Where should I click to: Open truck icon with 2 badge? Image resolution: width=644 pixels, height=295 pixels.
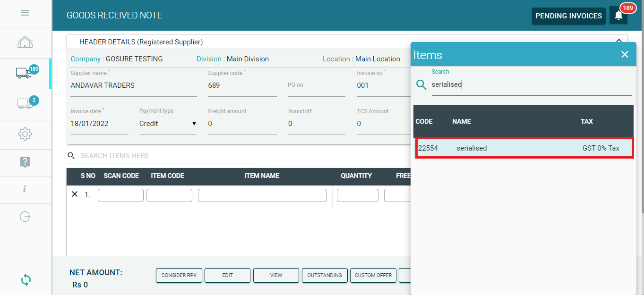click(25, 103)
